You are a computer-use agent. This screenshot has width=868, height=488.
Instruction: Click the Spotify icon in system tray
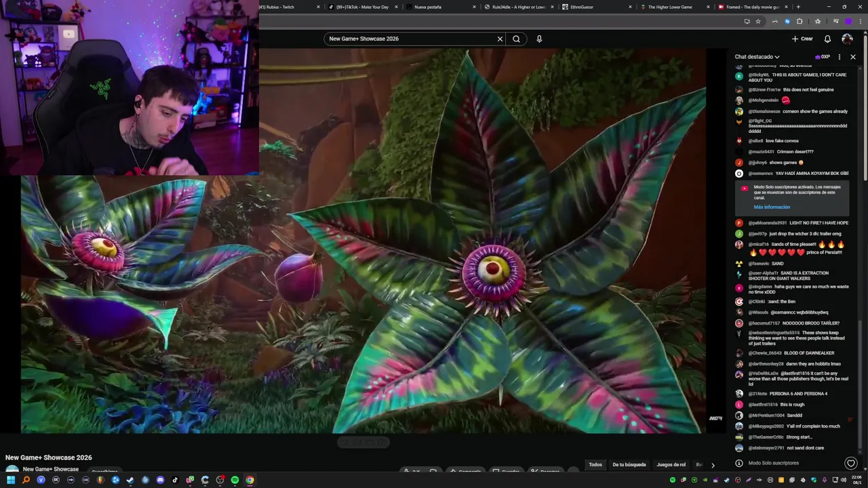[x=673, y=480]
